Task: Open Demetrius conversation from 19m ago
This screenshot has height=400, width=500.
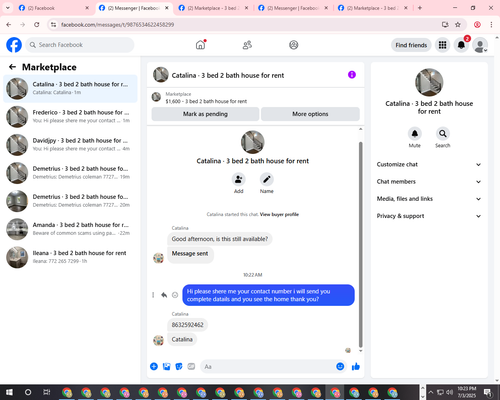Action: point(70,173)
